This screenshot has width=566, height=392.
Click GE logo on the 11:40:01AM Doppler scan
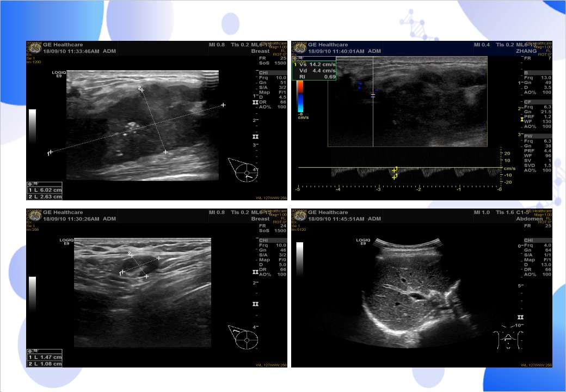[300, 48]
